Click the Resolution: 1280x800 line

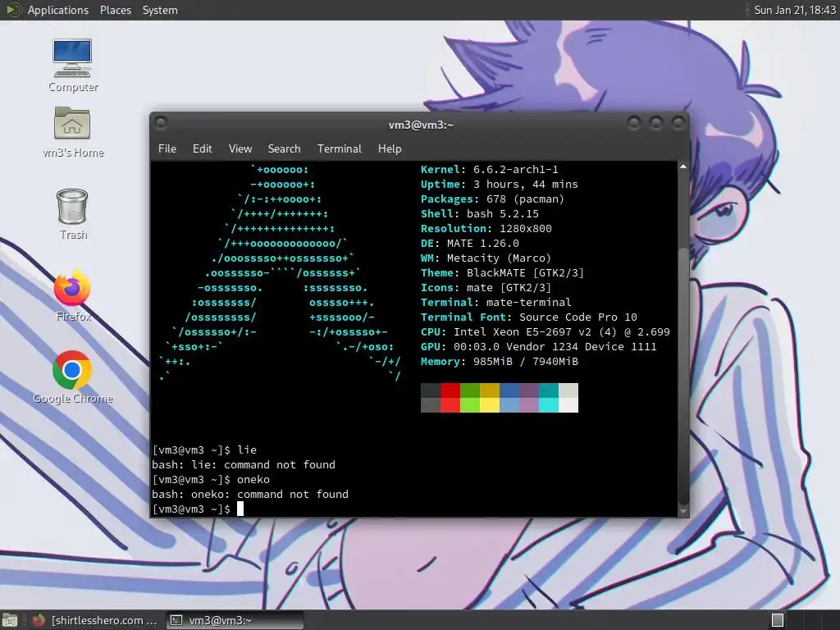click(x=486, y=228)
